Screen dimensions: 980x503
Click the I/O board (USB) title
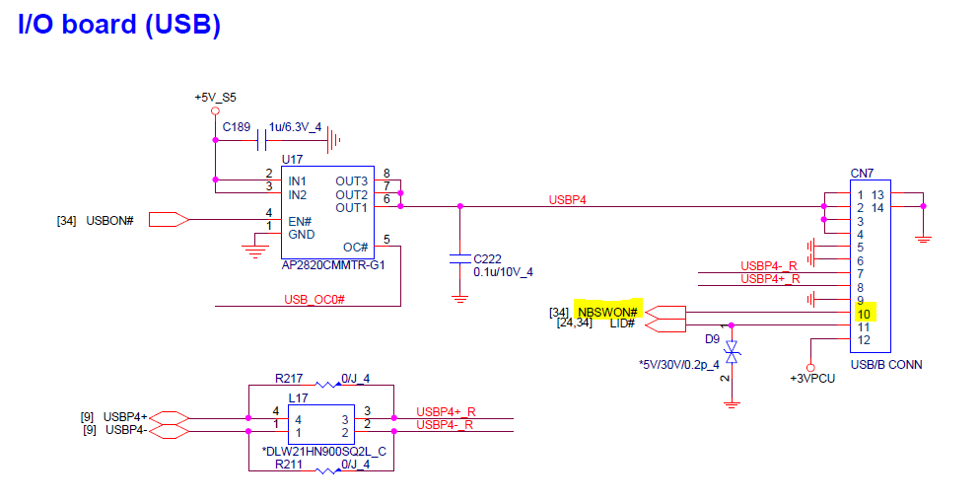coord(119,25)
